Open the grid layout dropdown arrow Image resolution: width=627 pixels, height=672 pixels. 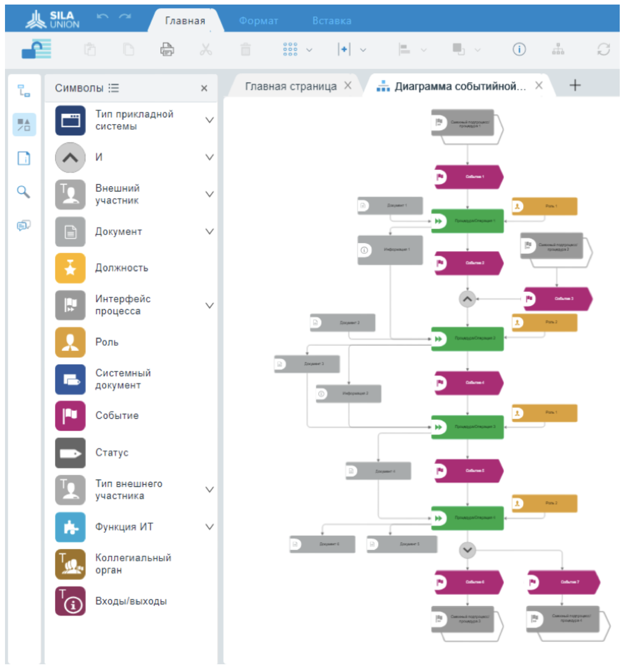309,50
